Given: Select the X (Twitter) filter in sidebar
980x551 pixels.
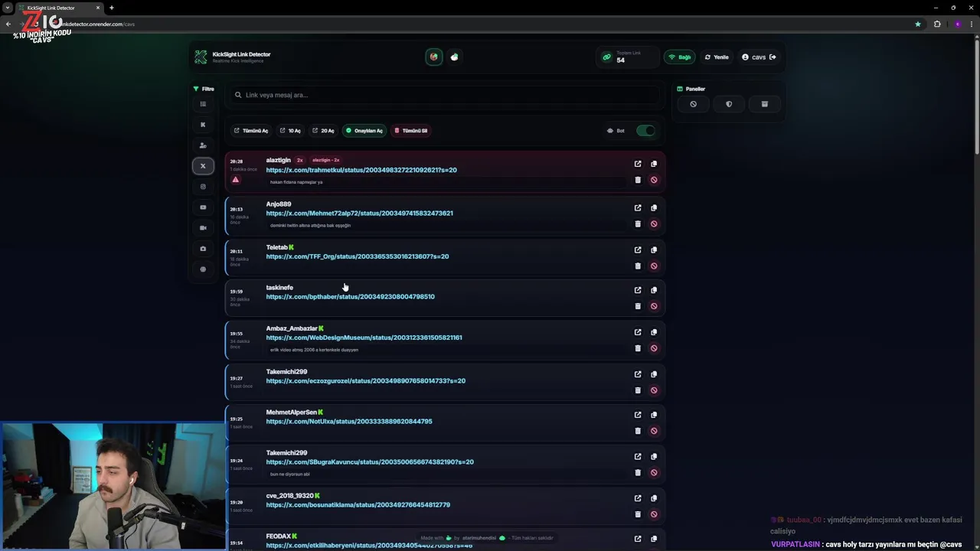Looking at the screenshot, I should 203,166.
